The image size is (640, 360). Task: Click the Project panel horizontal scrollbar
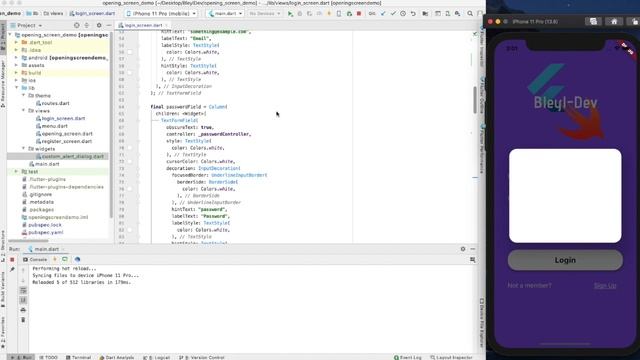pyautogui.click(x=29, y=240)
